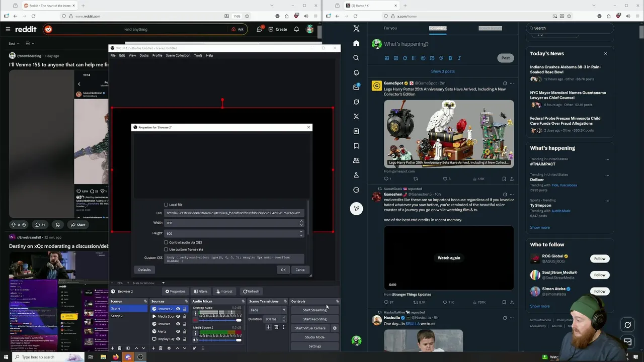Add a new source with the Sources plus icon
The height and width of the screenshot is (362, 644).
tap(153, 348)
